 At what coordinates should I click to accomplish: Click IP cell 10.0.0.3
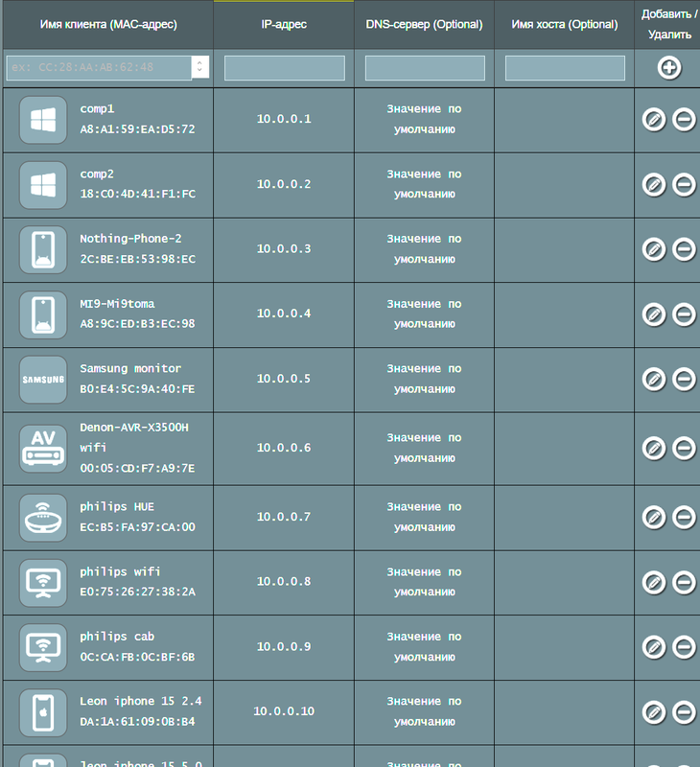284,248
